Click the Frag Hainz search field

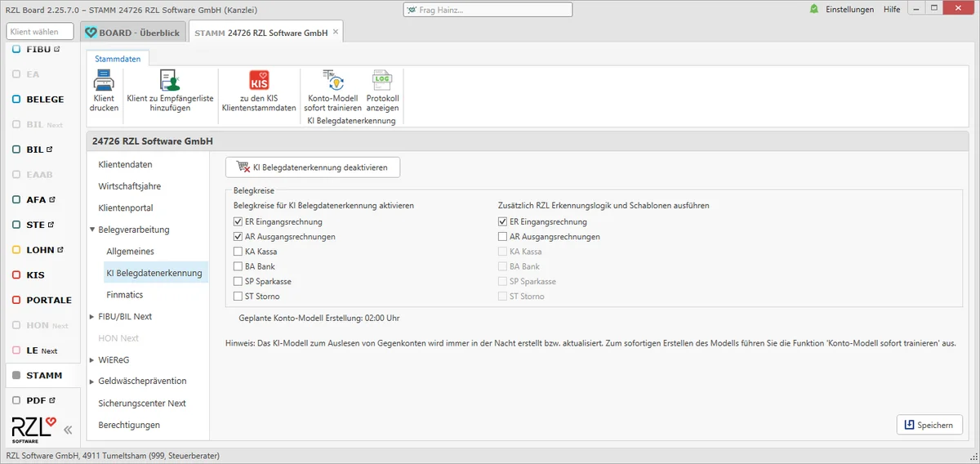(488, 10)
